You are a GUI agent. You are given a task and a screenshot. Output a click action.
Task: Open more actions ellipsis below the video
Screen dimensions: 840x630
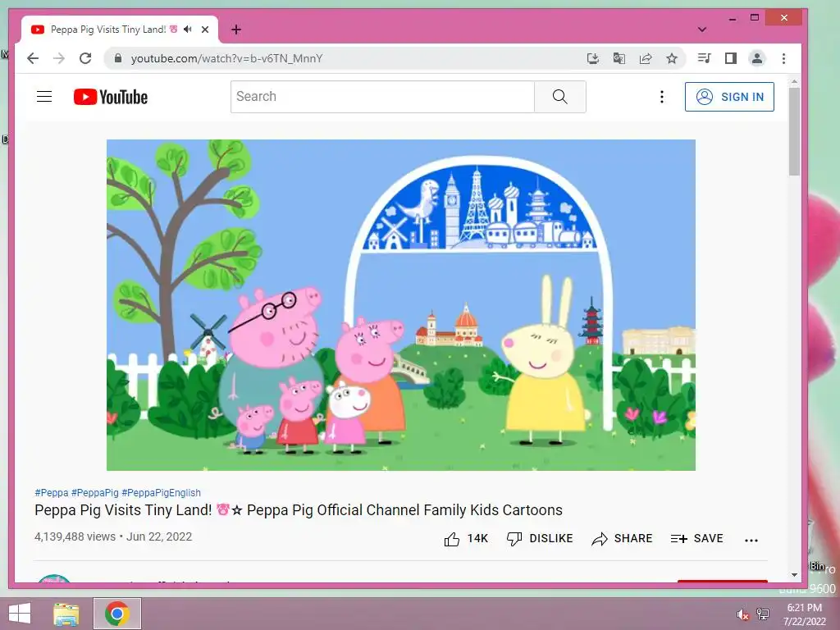click(x=751, y=540)
